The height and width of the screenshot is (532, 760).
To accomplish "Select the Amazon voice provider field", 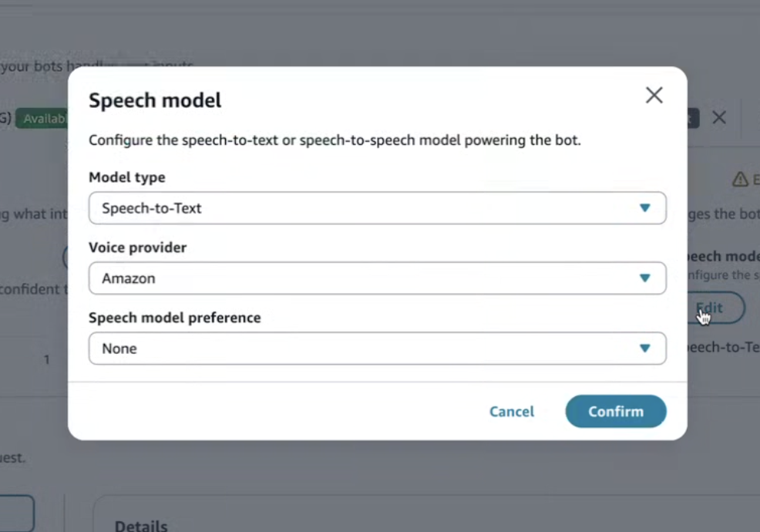I will 308,278.
